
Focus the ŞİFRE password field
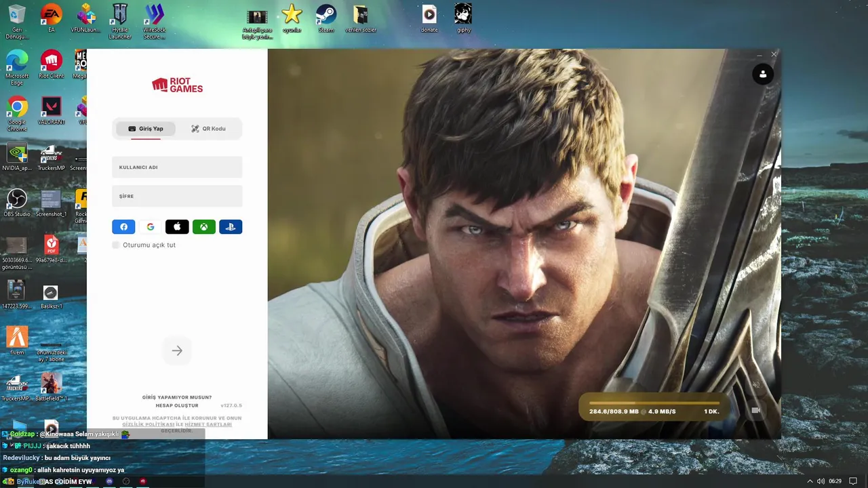177,196
